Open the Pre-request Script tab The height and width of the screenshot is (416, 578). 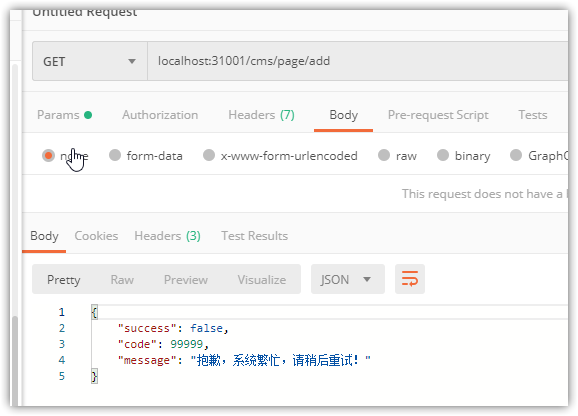(438, 115)
